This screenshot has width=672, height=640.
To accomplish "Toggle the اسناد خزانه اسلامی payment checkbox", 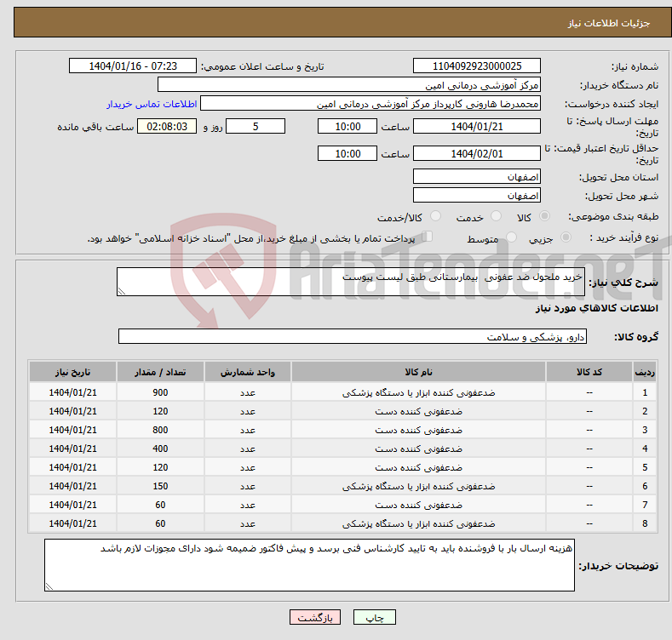I will click(x=427, y=237).
